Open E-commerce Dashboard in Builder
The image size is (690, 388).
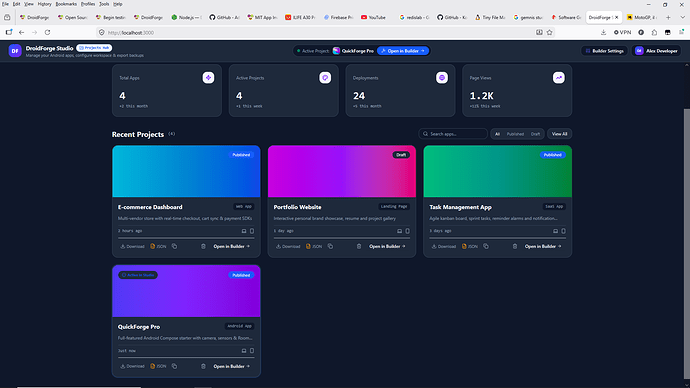point(231,246)
